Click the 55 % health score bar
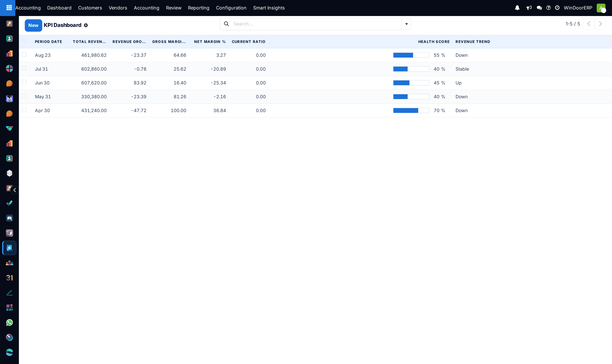 pos(411,55)
